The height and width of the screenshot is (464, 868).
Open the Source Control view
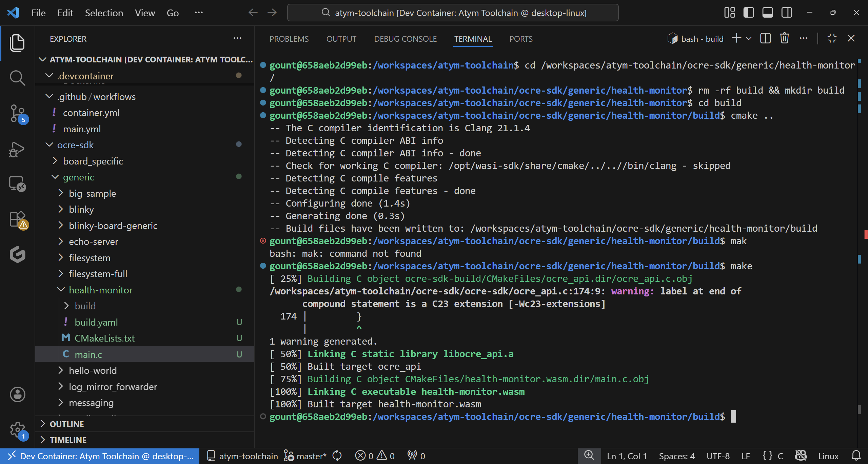click(17, 113)
